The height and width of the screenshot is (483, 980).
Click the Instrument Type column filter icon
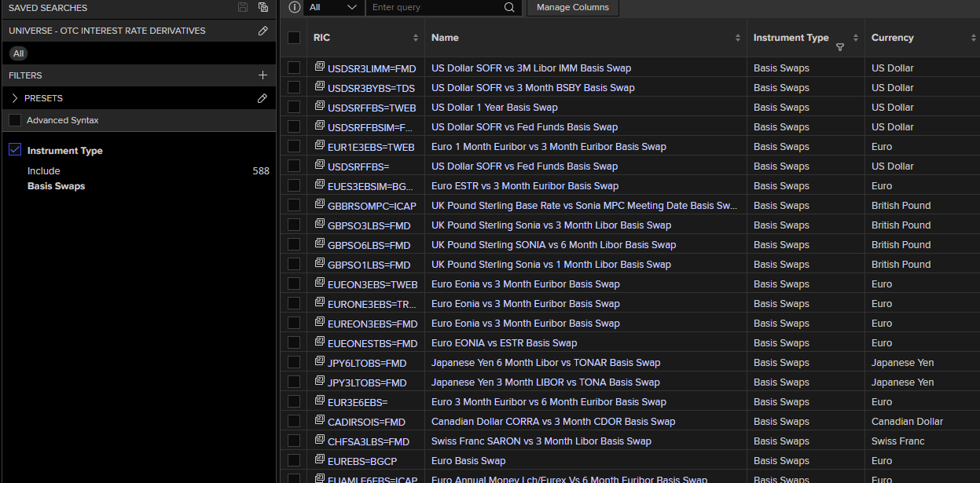pos(840,47)
